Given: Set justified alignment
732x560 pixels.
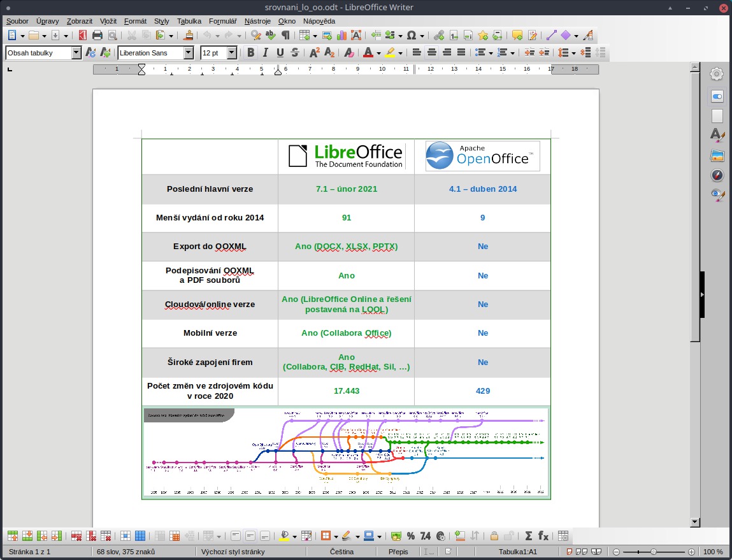Looking at the screenshot, I should (461, 53).
